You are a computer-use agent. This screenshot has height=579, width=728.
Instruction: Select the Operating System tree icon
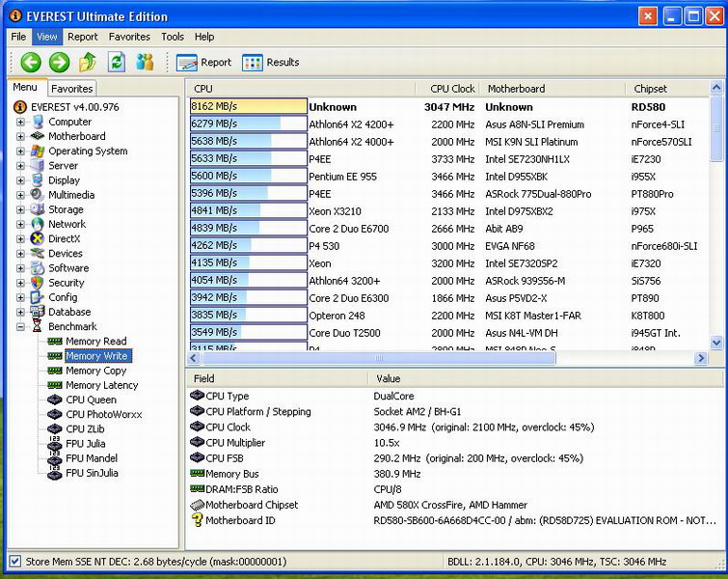tap(38, 152)
